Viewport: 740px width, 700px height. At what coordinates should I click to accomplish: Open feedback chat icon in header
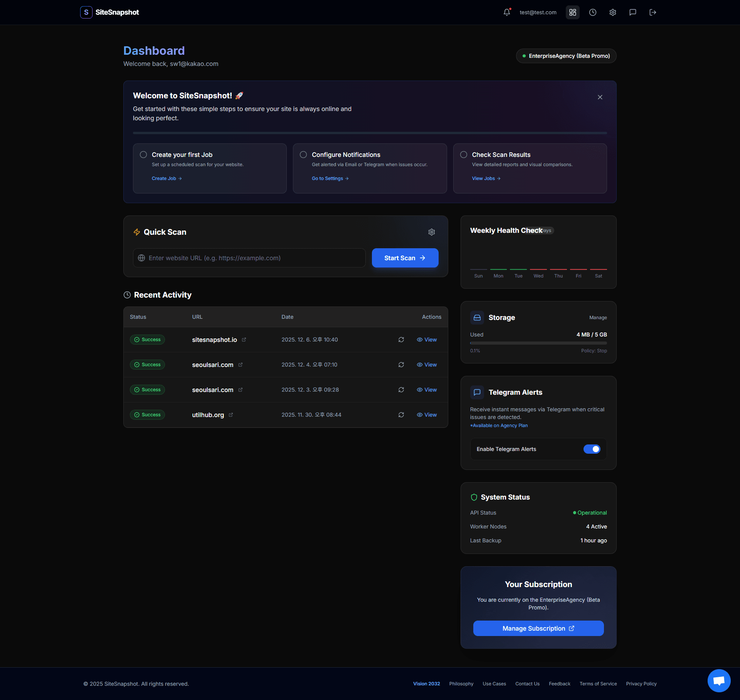coord(632,12)
